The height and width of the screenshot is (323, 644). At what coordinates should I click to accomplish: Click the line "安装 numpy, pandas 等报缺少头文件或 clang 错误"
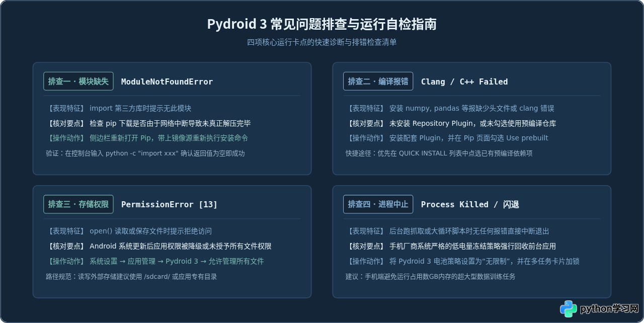tap(471, 108)
